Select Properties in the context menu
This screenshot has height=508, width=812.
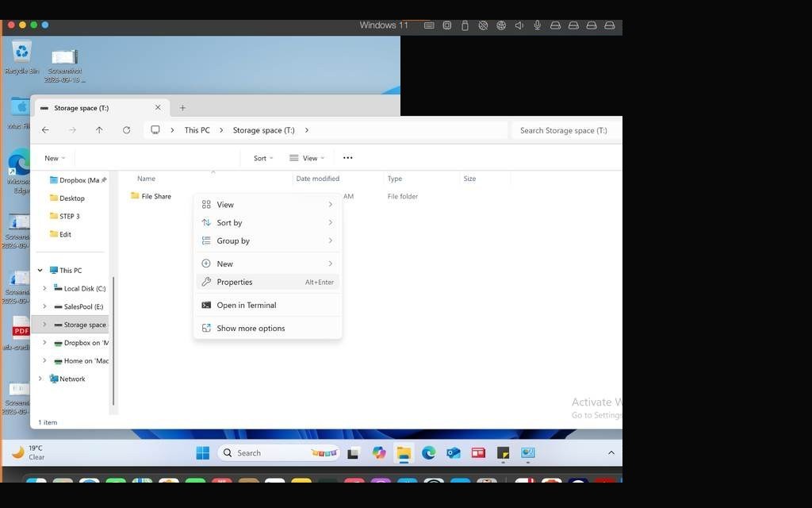tap(268, 282)
